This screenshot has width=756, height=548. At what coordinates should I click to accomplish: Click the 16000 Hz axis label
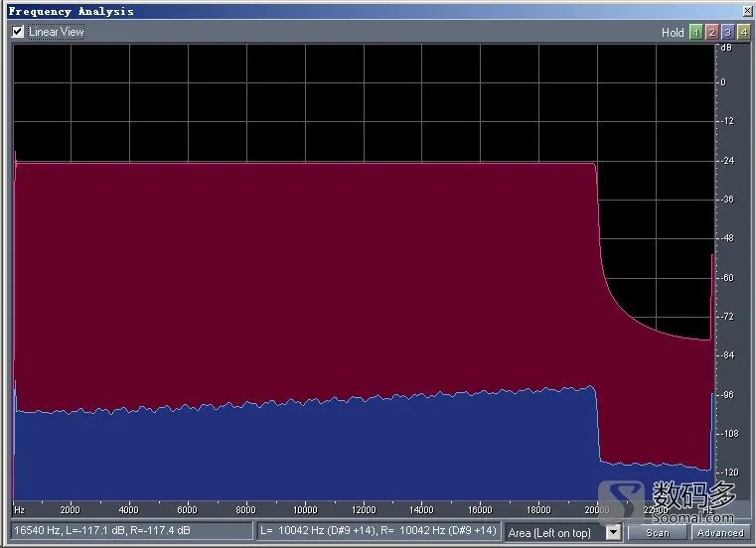coord(480,510)
